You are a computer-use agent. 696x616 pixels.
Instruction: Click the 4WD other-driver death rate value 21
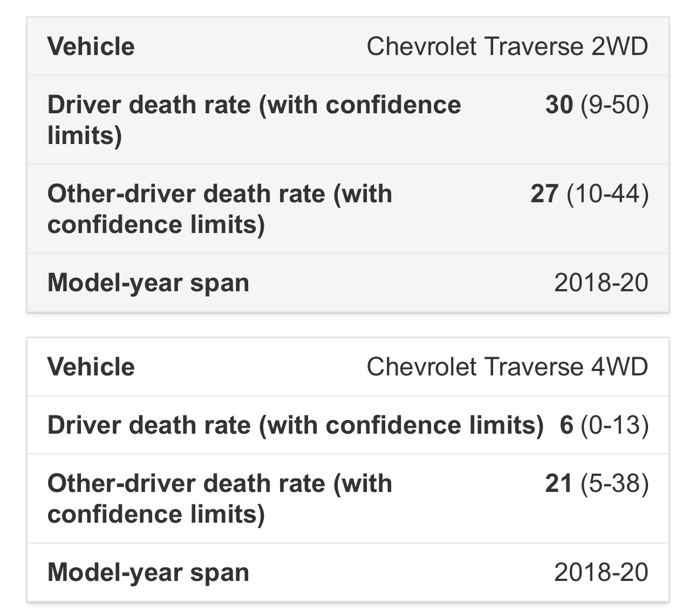pos(558,483)
